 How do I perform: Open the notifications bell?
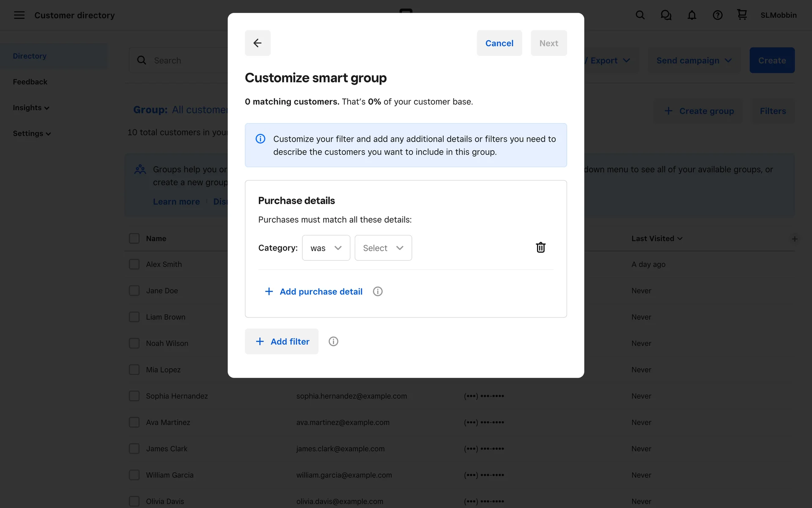691,15
